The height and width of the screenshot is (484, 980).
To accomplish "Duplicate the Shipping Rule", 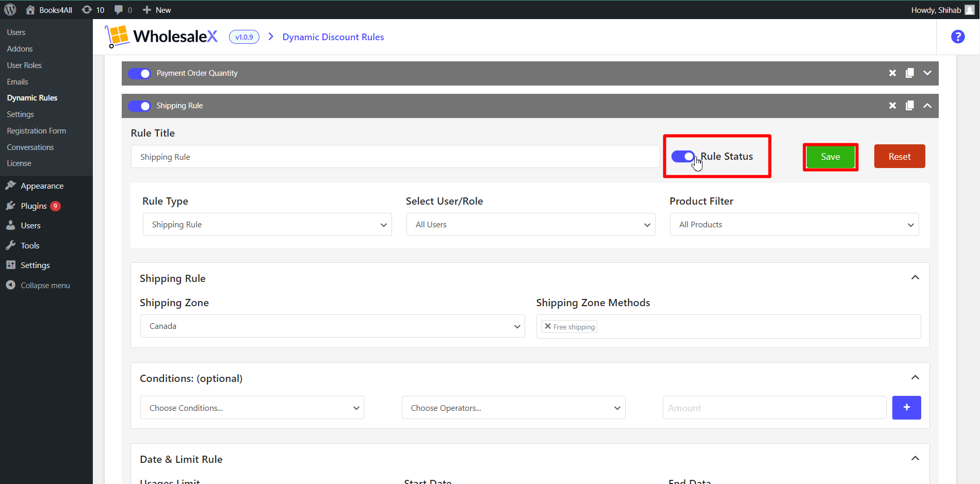I will coord(910,106).
